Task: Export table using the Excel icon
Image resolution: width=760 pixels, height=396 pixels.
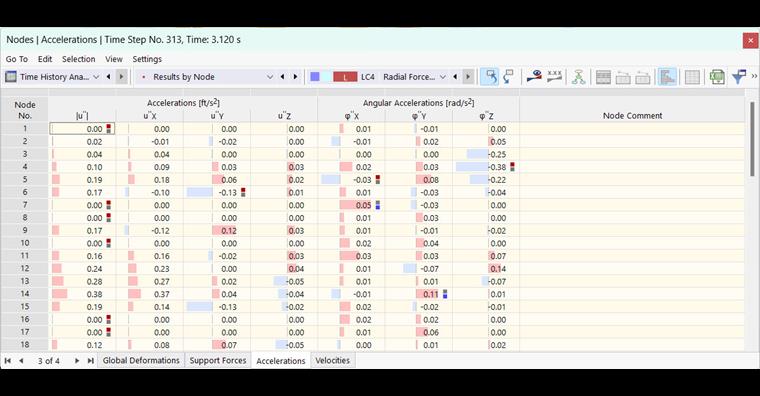Action: (717, 77)
